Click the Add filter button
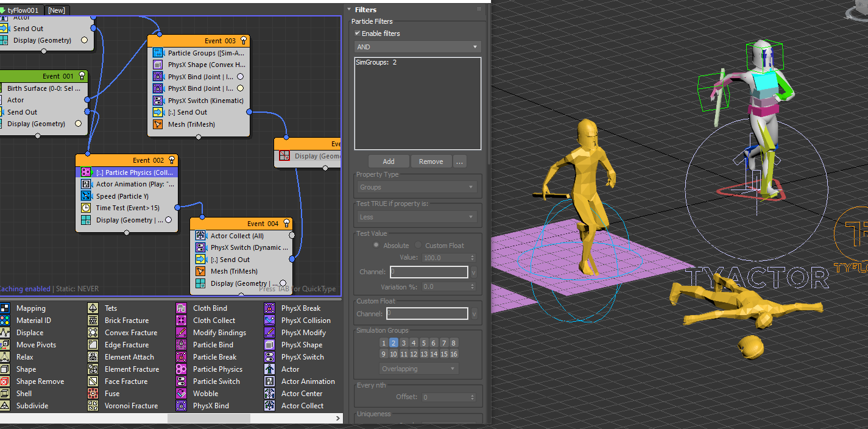Viewport: 868px width, 429px height. point(389,161)
